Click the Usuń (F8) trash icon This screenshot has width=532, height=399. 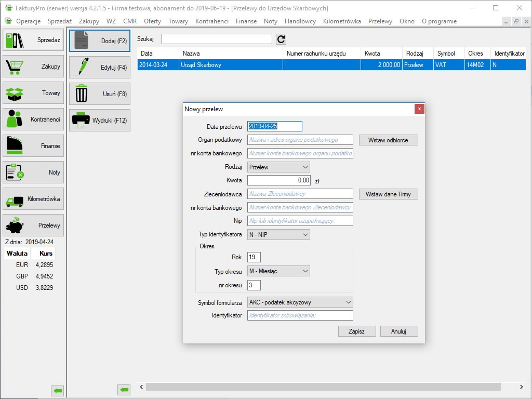coord(82,94)
